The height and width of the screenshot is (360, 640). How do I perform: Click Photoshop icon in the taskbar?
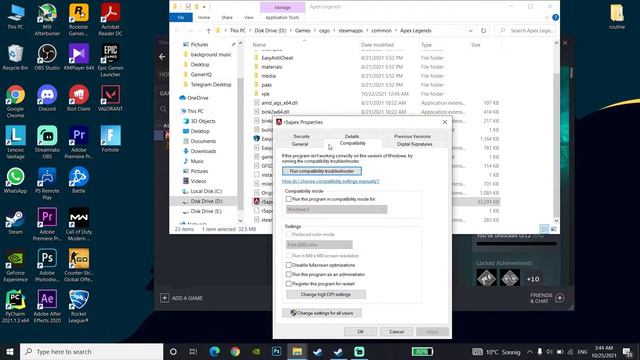(x=276, y=351)
